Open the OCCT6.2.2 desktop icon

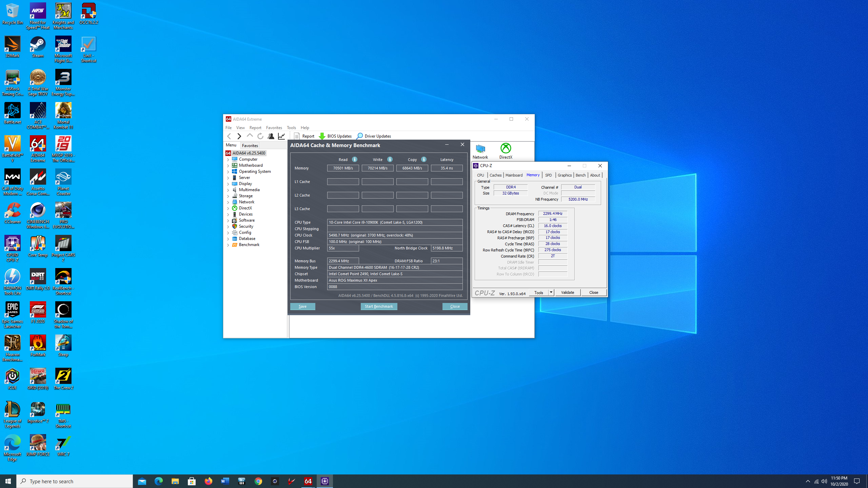coord(88,14)
